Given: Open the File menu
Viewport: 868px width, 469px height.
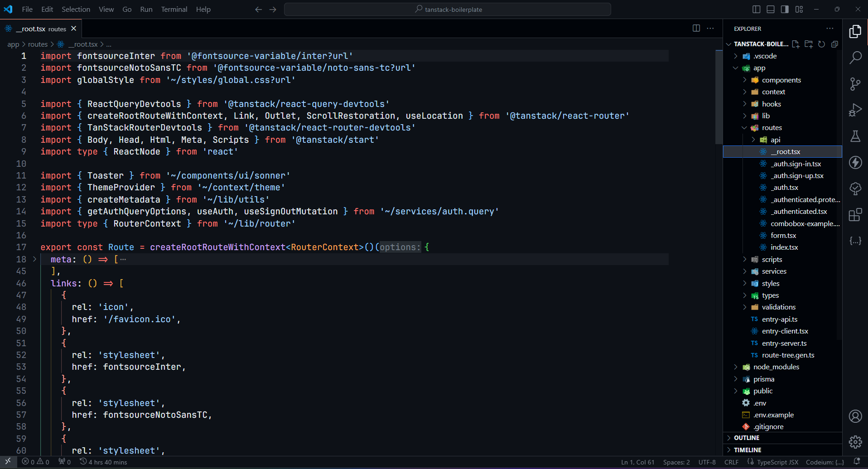Looking at the screenshot, I should pos(27,9).
